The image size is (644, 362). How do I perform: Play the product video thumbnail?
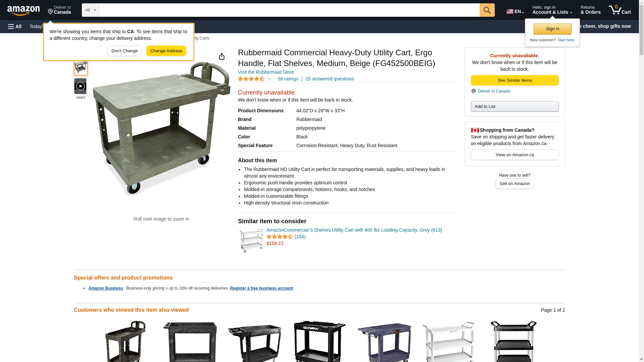[80, 86]
